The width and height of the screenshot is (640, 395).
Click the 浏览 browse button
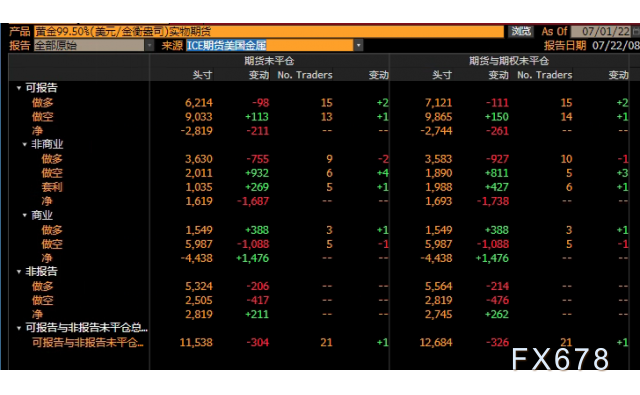[521, 31]
